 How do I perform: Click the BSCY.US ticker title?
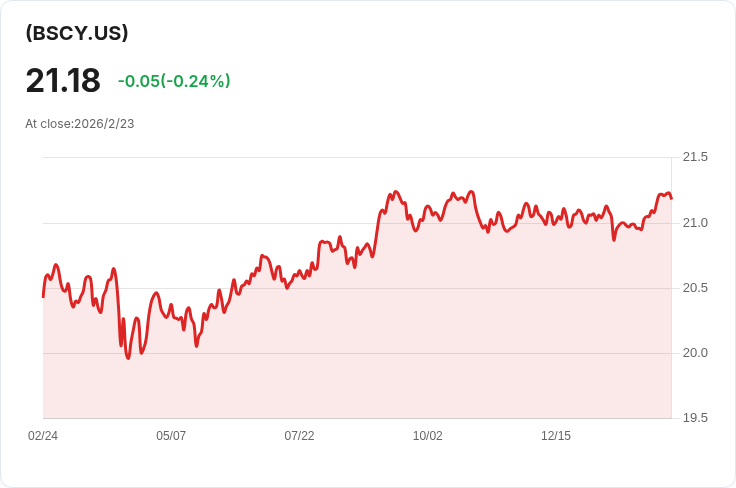77,33
